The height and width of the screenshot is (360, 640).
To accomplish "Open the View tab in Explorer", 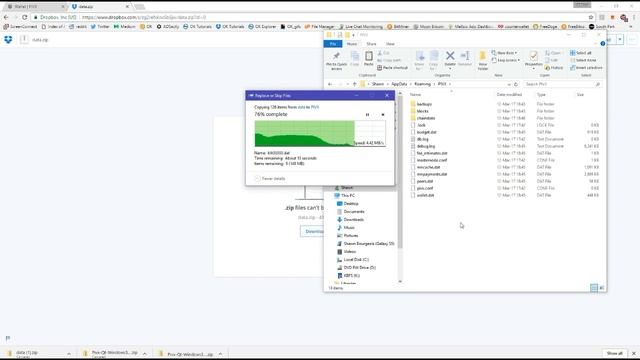I will pos(390,44).
